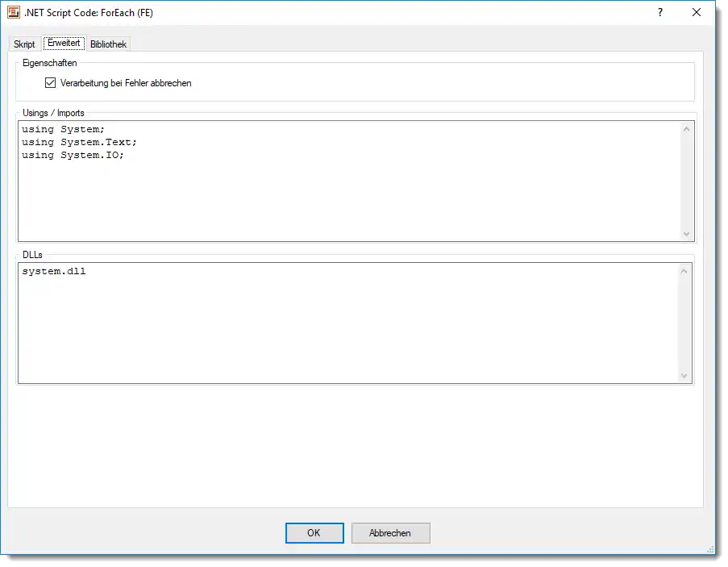Click the window resize grip corner
This screenshot has width=728, height=567.
709,548
